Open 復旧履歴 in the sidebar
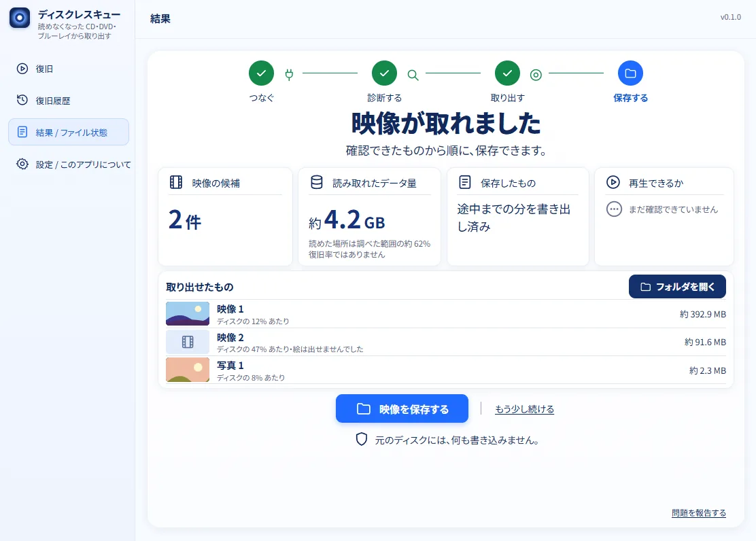This screenshot has height=541, width=756. pyautogui.click(x=69, y=101)
